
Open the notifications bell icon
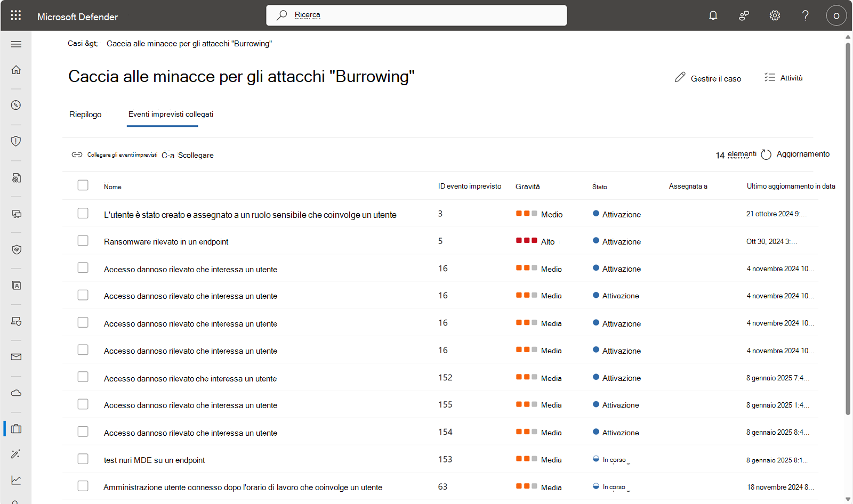click(713, 15)
